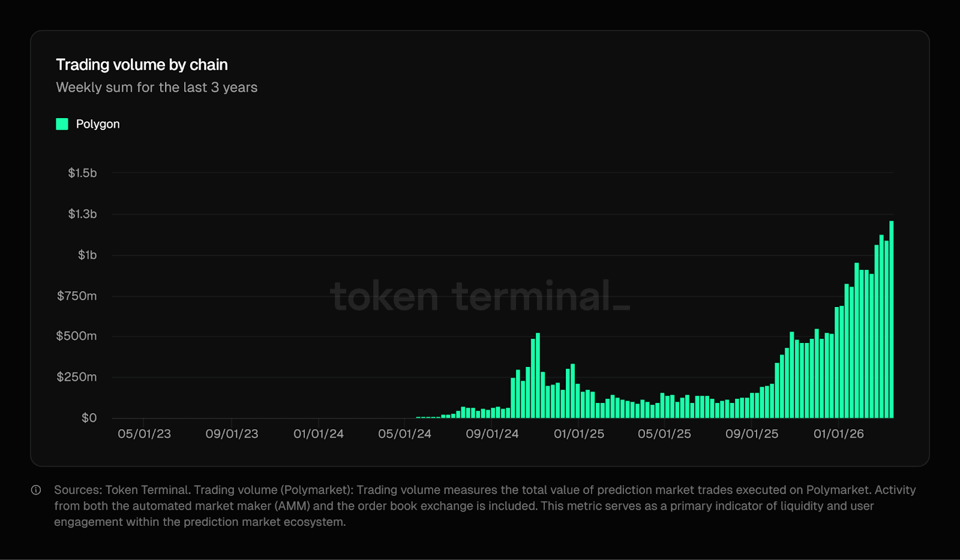Screen dimensions: 960x560
Task: Click the 01/01/24 axis label
Action: pyautogui.click(x=318, y=433)
